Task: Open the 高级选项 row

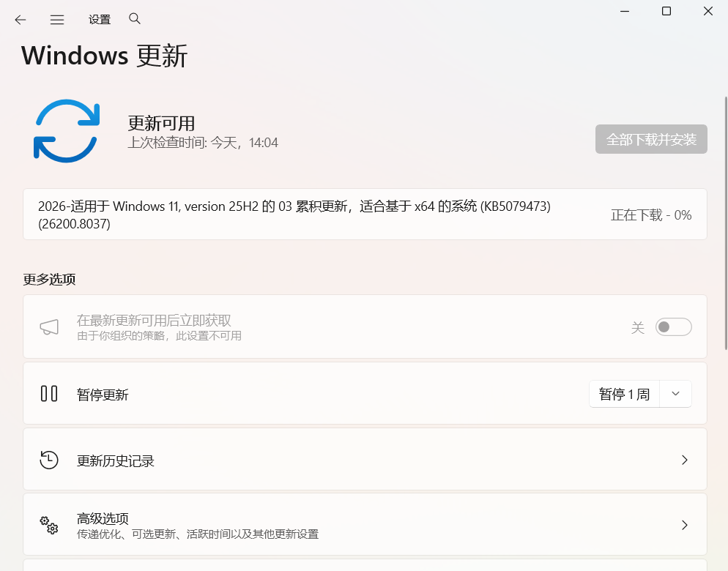Action: pyautogui.click(x=365, y=525)
